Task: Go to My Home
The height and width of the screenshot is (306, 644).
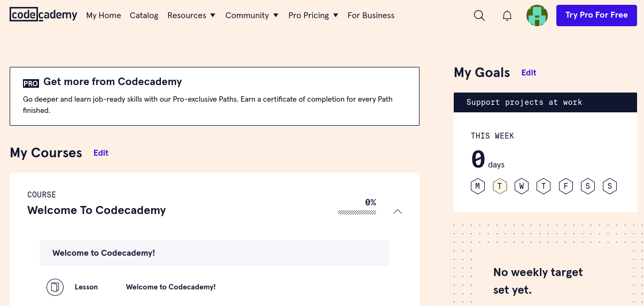Action: pyautogui.click(x=104, y=16)
